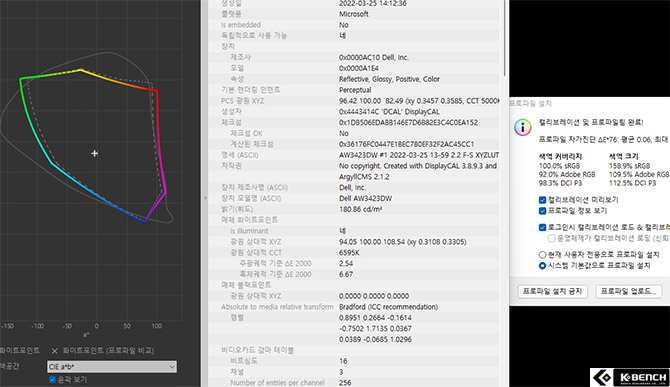670x387 pixels.
Task: Click the KBENCH logo watermark
Action: coord(629,377)
